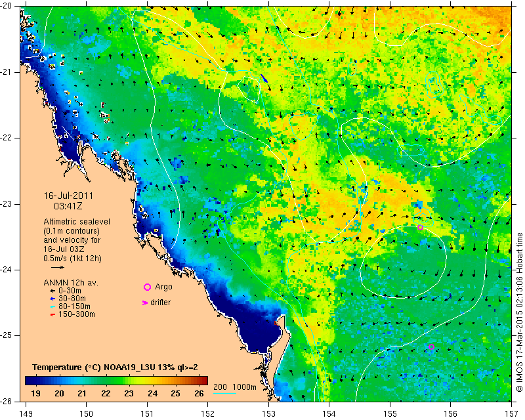Click the 'Temperature (°C) NOAA19_L3U' colorbar title
The width and height of the screenshot is (525, 420).
point(95,367)
